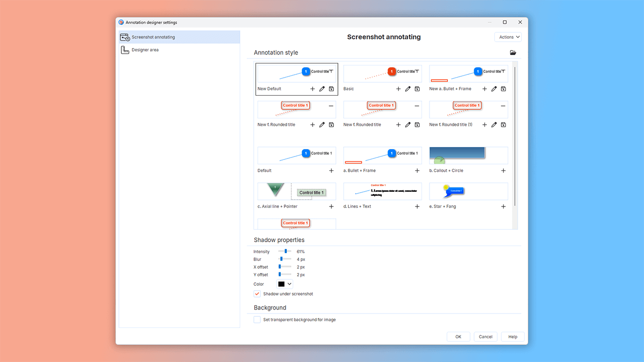644x362 pixels.
Task: Open the Actions dropdown
Action: coord(508,37)
